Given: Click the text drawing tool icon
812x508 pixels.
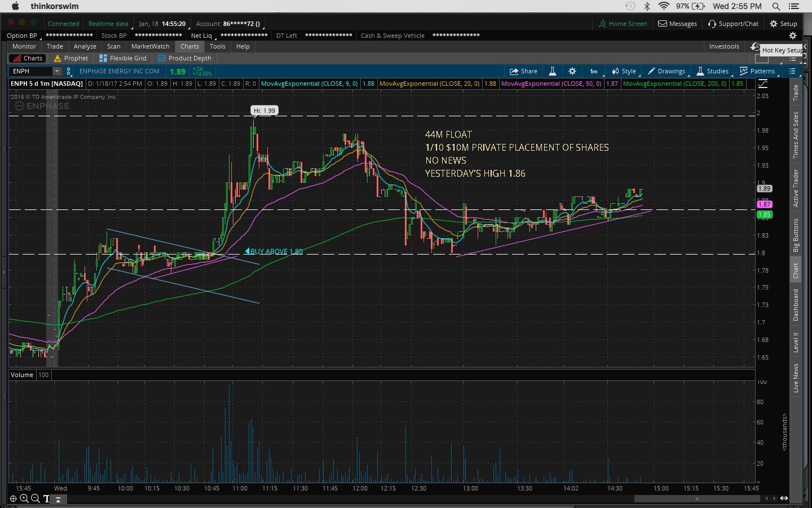Looking at the screenshot, I should tap(46, 498).
